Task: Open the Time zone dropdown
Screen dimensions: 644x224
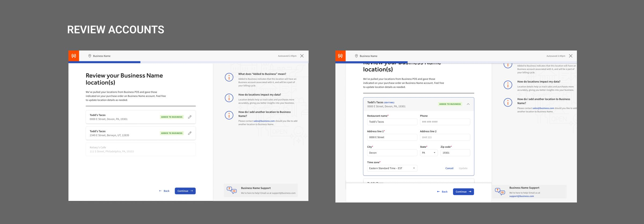Action: click(x=392, y=168)
